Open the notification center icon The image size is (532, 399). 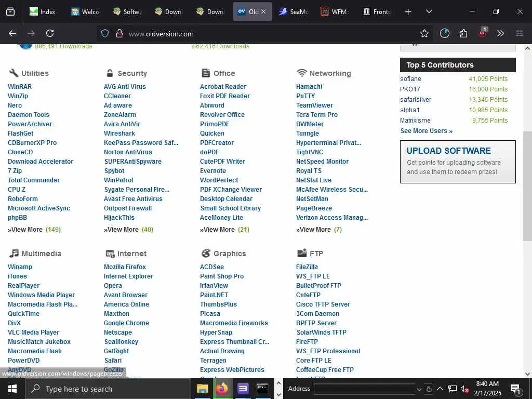(515, 389)
